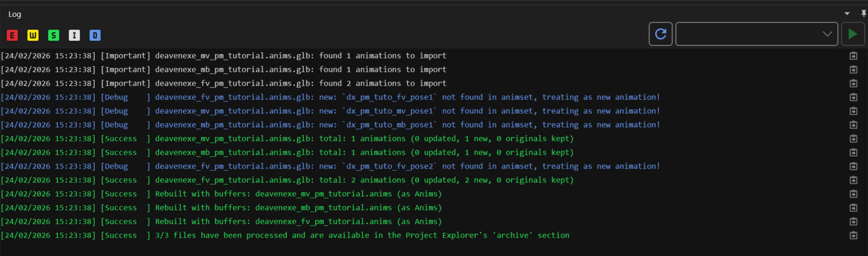Toggle the white Info log filter
The width and height of the screenshot is (868, 256).
pyautogui.click(x=75, y=35)
